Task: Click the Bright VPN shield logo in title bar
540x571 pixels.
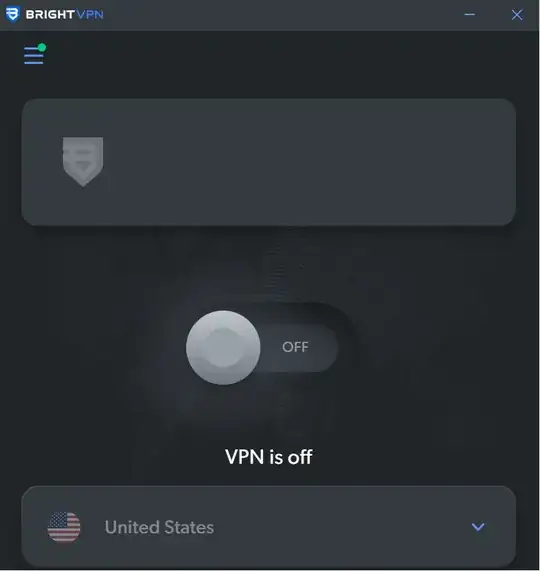Action: point(12,15)
